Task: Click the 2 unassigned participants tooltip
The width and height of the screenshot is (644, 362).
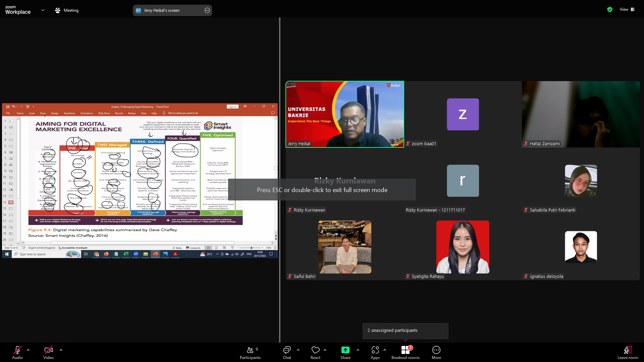Action: [x=405, y=330]
